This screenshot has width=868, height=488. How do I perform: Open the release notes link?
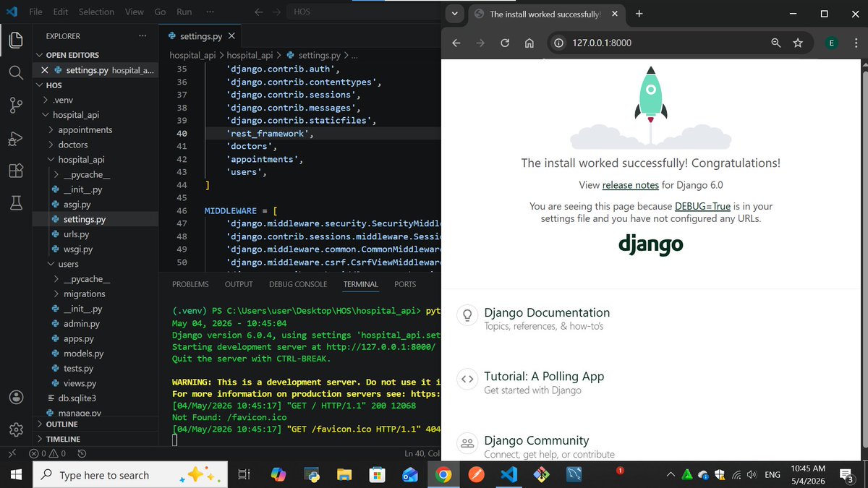(x=631, y=186)
